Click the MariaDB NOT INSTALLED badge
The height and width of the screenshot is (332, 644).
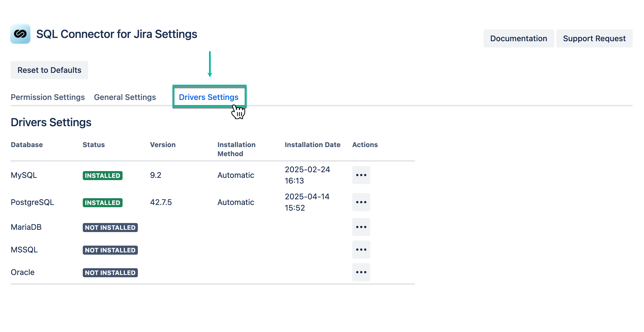110,228
